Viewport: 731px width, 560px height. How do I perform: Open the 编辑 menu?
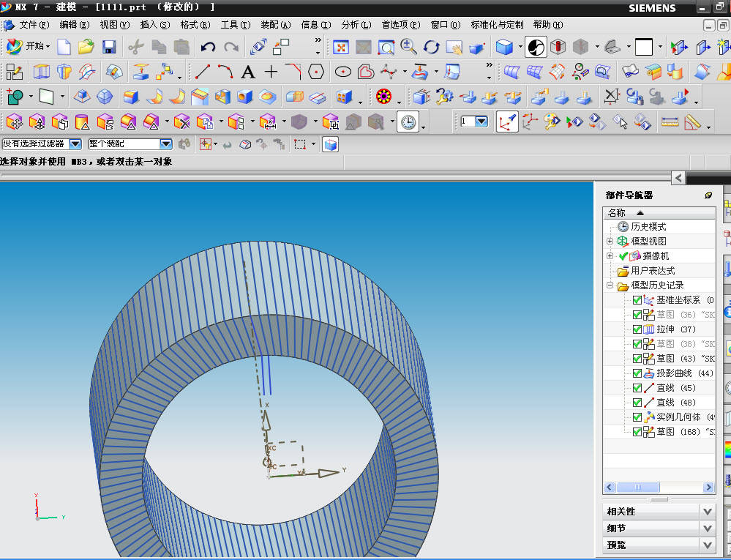tap(75, 25)
